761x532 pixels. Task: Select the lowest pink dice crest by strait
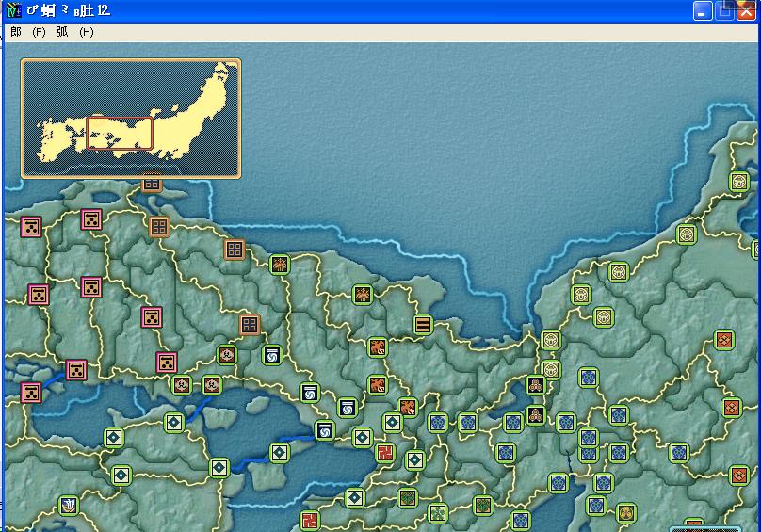tap(30, 393)
